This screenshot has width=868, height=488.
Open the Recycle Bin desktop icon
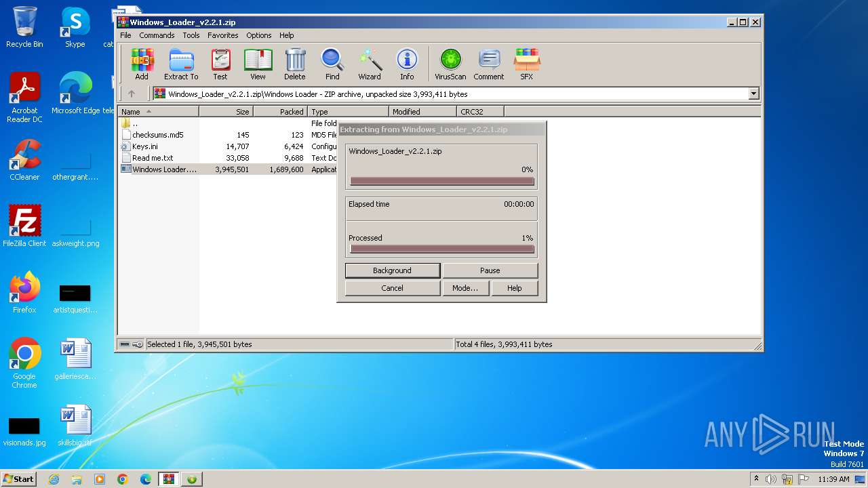tap(24, 27)
